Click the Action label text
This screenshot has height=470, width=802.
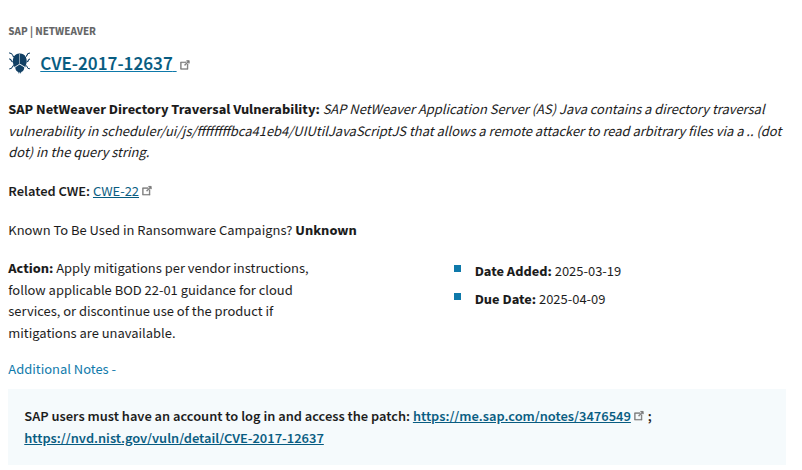click(x=31, y=268)
